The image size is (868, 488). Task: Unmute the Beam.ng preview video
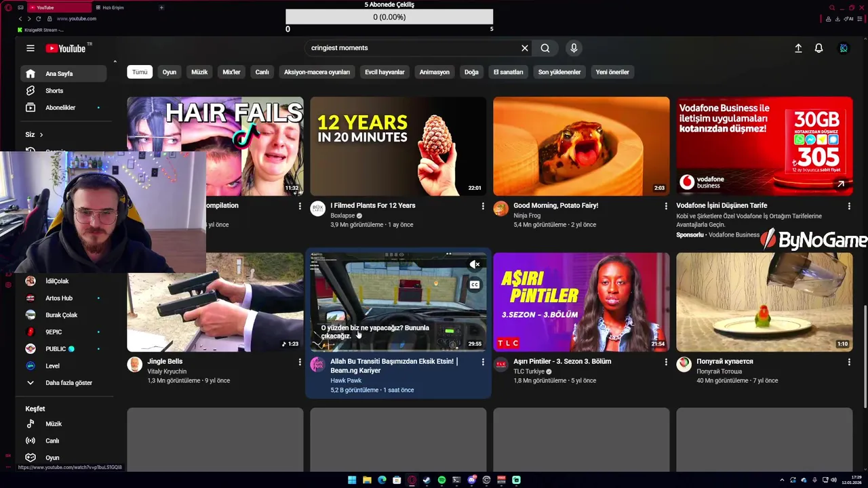[475, 264]
